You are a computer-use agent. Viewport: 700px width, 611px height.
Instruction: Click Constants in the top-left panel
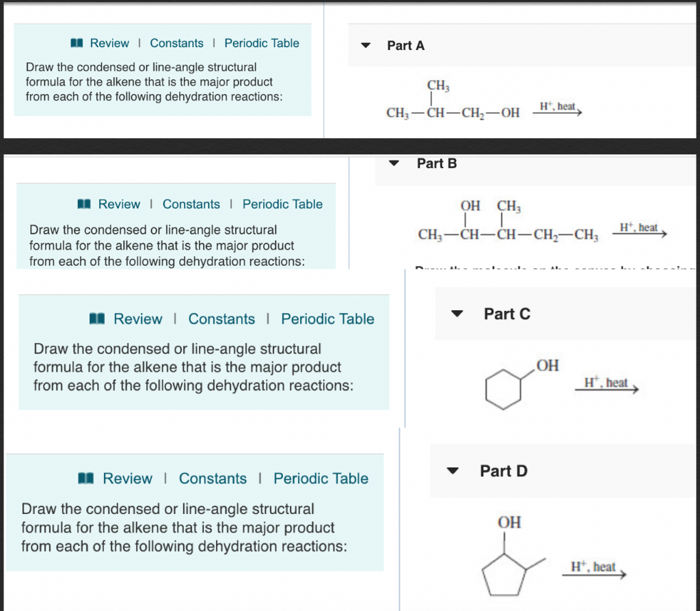tap(177, 43)
